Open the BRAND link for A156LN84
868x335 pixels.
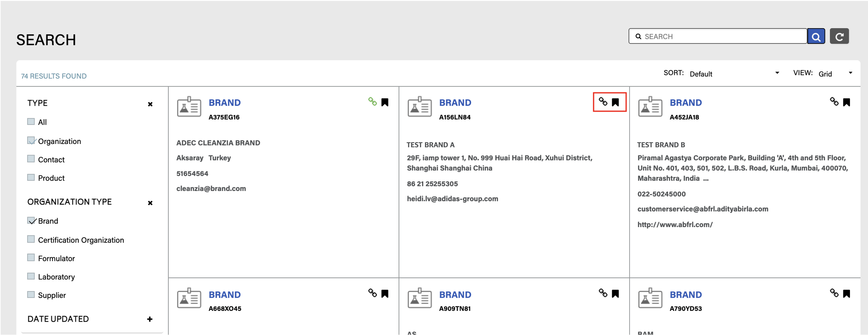[454, 103]
